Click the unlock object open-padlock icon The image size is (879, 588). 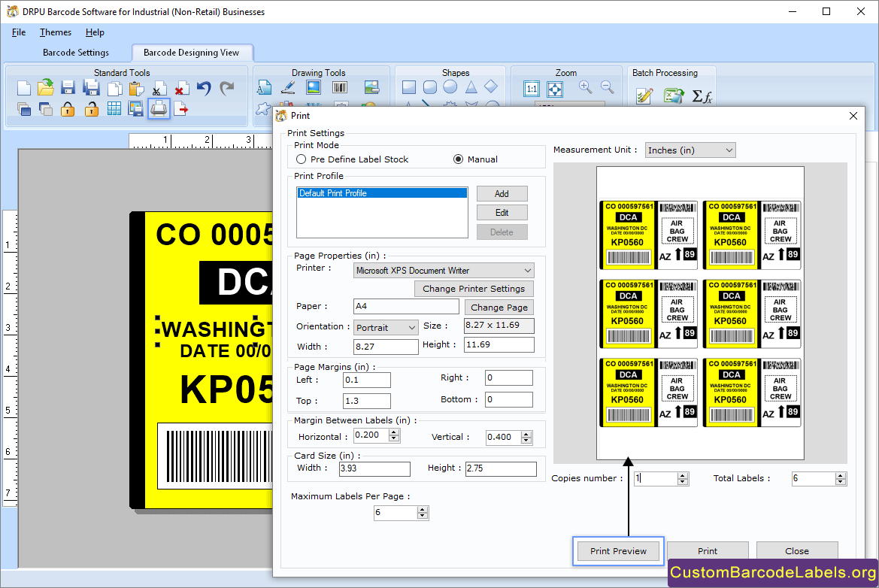[92, 109]
